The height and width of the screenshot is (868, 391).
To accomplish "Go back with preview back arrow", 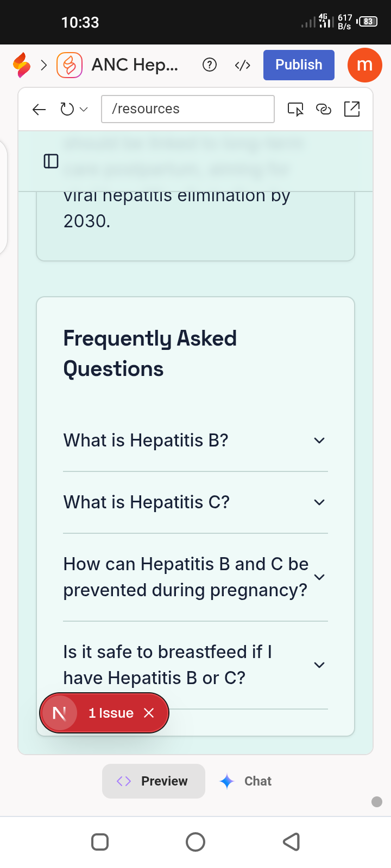I will [39, 110].
